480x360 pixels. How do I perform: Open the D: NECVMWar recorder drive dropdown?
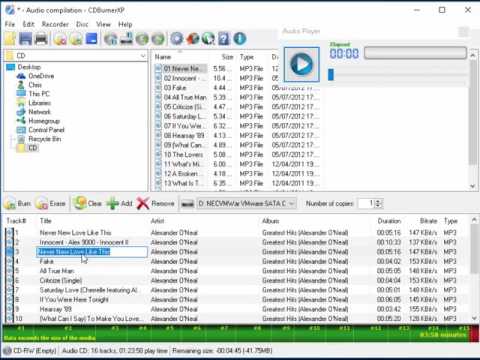pos(247,203)
